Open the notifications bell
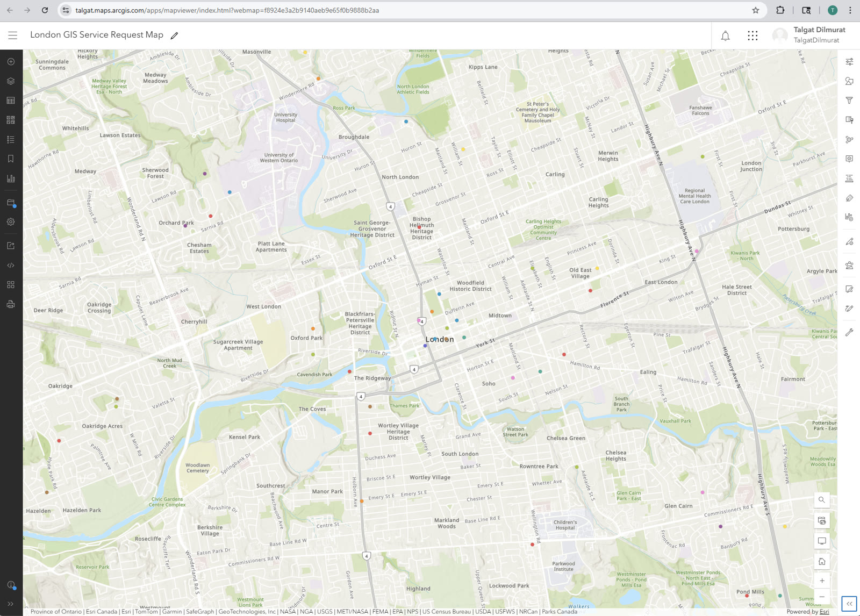This screenshot has width=860, height=616. coord(725,36)
